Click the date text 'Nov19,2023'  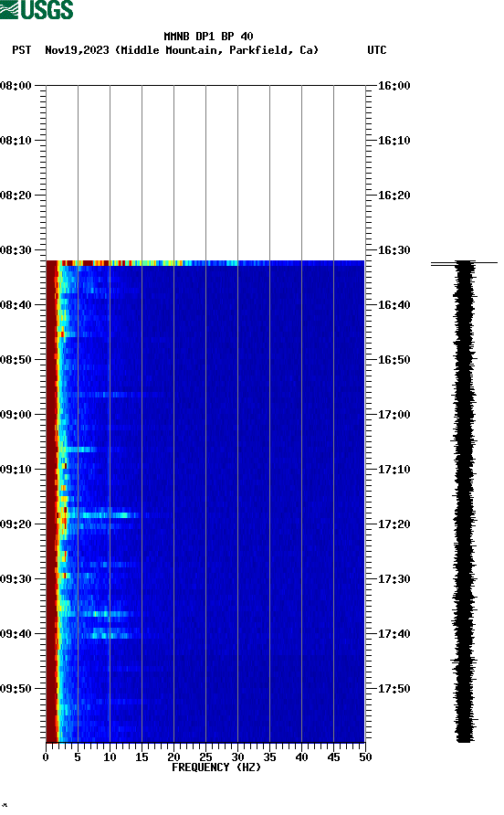pyautogui.click(x=77, y=50)
